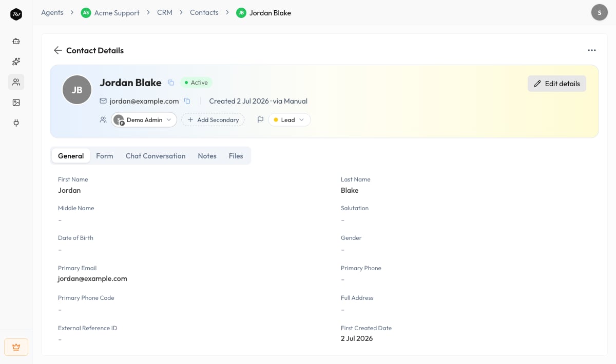Open the Demo Admin assignee dropdown
Viewport: 616px width, 364px height.
[144, 119]
